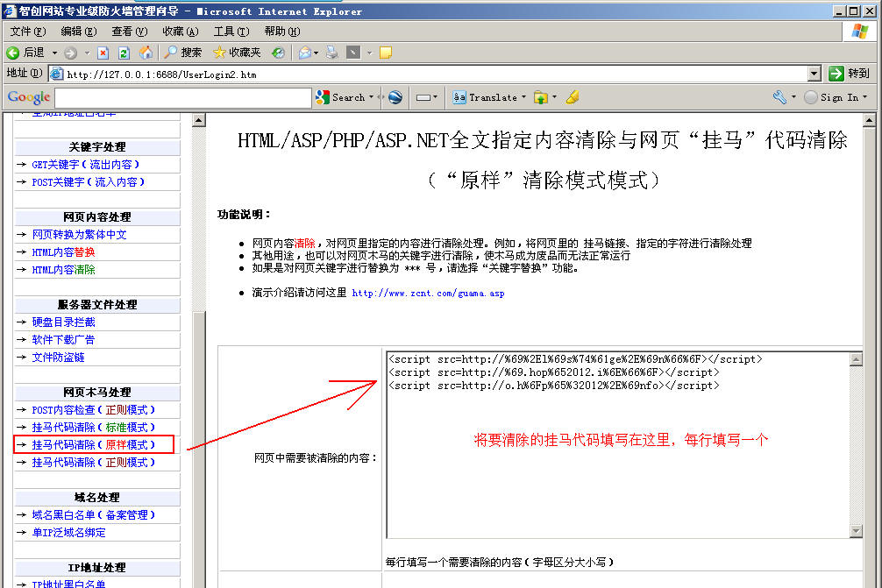Click into the 挂马 code textarea
This screenshot has height=588, width=882.
tap(617, 444)
